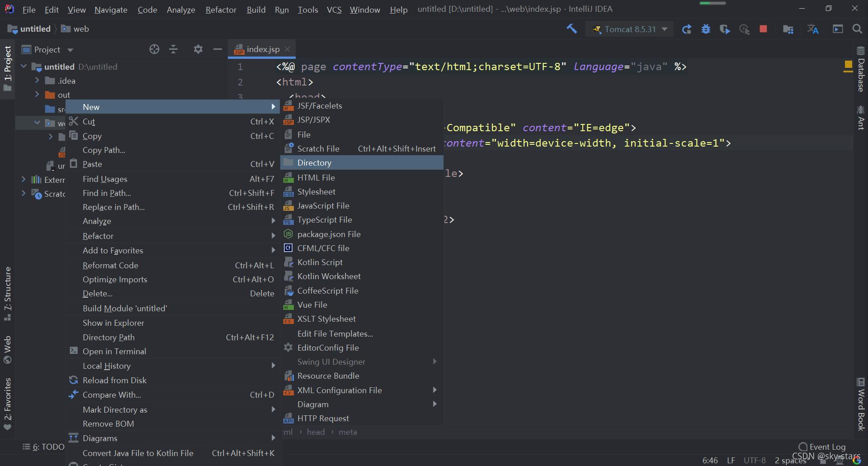Click the Profiler run icon

click(x=744, y=29)
